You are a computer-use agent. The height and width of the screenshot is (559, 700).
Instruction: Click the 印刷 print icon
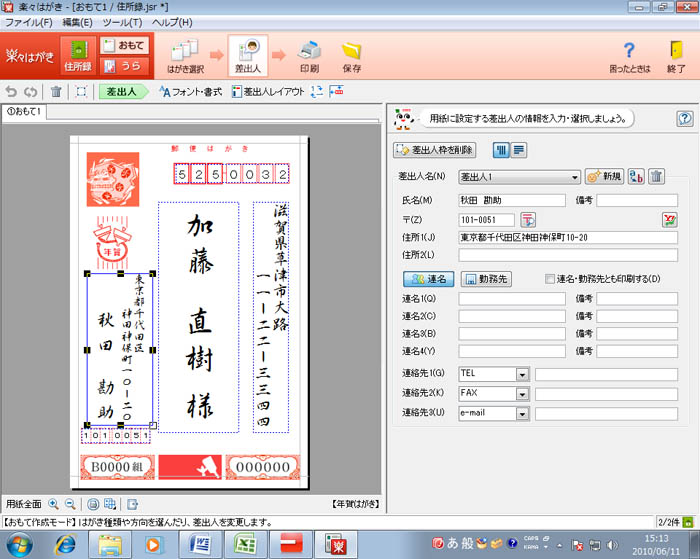click(309, 56)
